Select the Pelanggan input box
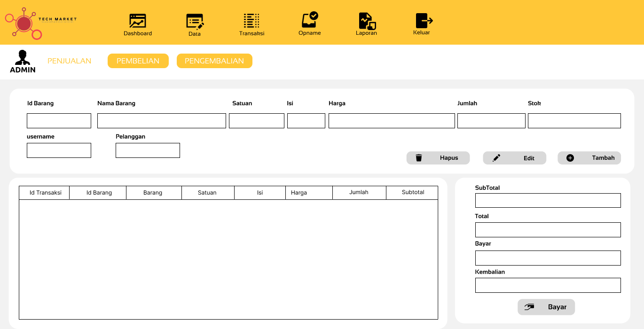The image size is (644, 329). coord(148,150)
